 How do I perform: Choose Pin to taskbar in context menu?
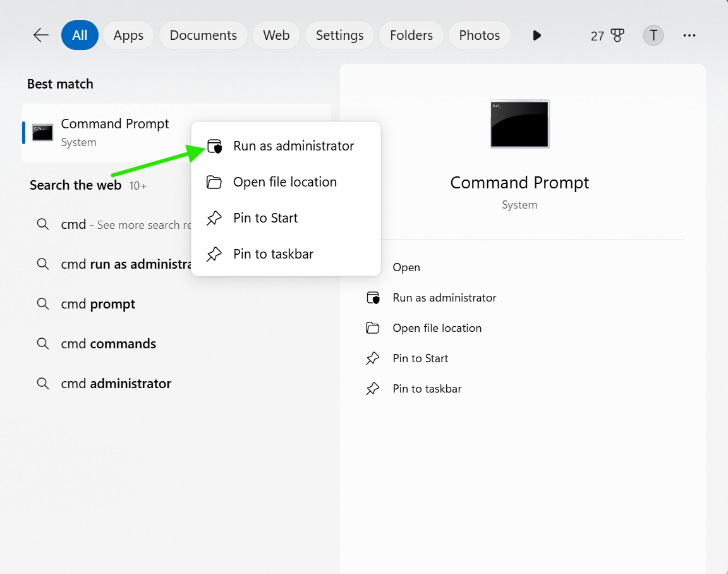click(x=286, y=254)
